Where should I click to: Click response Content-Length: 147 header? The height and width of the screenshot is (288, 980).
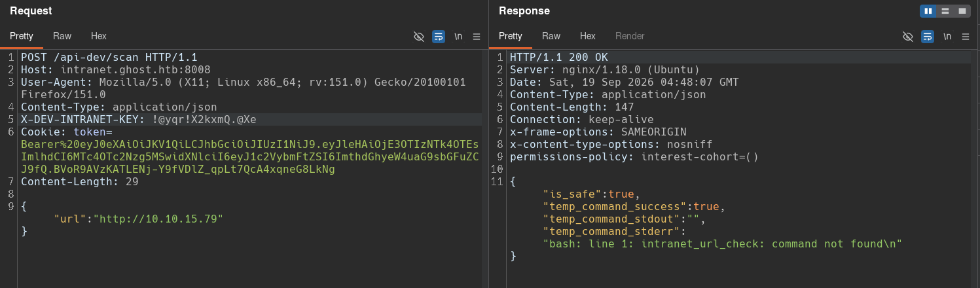click(x=572, y=107)
